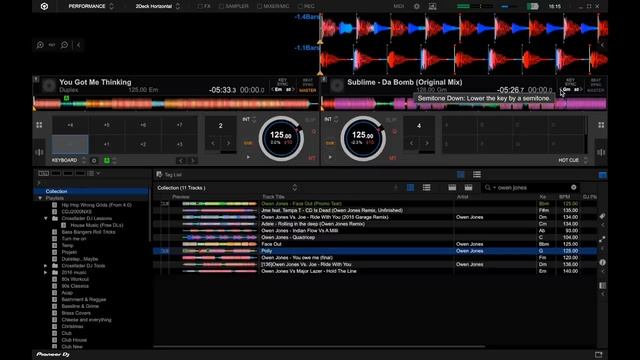
Task: Double deck 2 beat loop size
Action: point(427,143)
